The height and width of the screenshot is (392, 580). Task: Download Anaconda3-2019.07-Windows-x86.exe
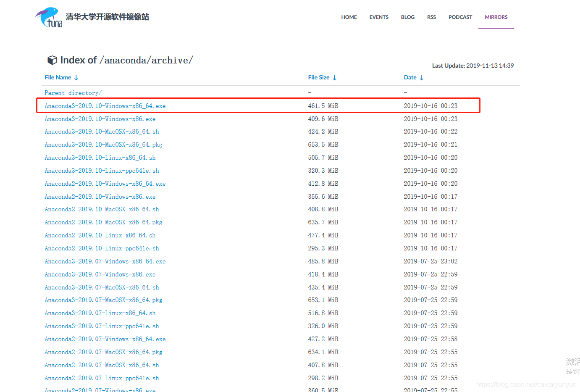click(x=100, y=274)
